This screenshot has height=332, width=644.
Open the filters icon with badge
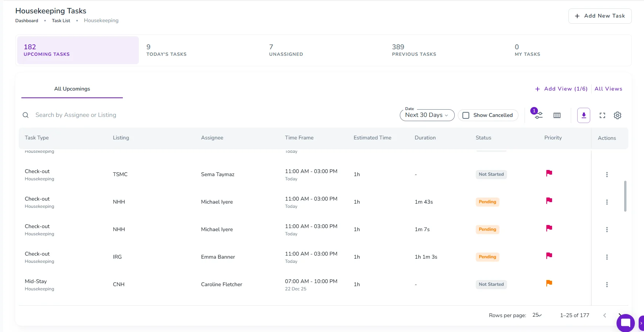[538, 115]
